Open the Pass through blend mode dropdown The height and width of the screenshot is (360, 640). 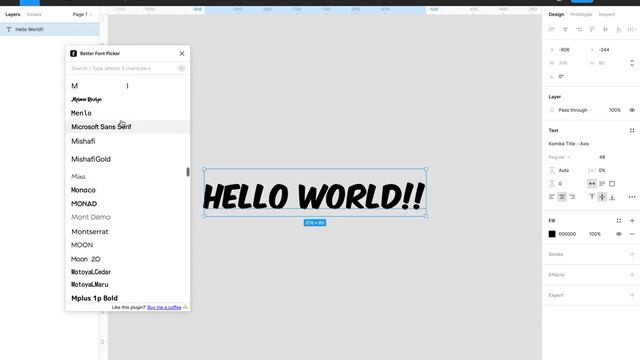coord(575,110)
